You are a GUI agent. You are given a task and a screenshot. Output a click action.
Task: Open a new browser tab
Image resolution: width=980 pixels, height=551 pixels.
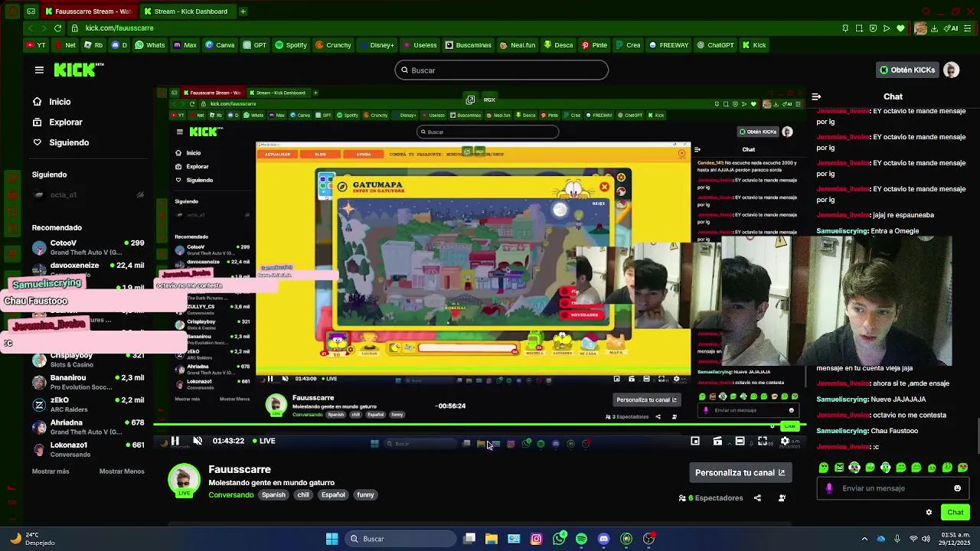click(243, 11)
